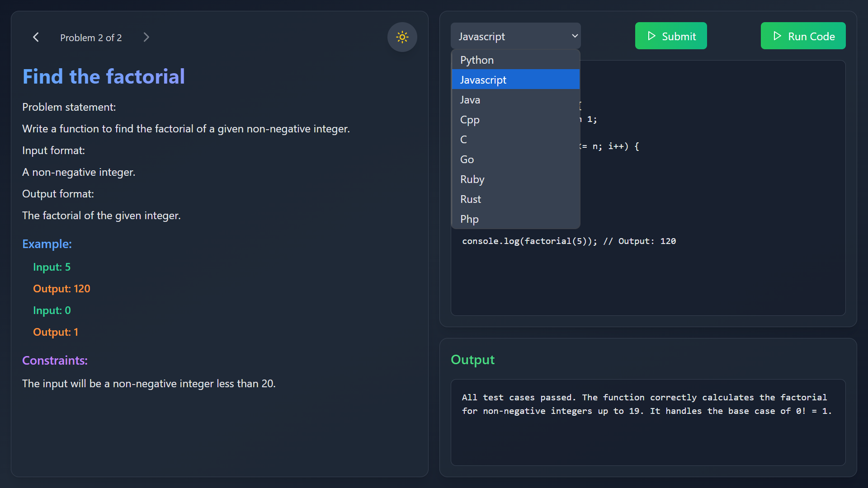Image resolution: width=868 pixels, height=488 pixels.
Task: Toggle light theme with the sun icon
Action: [x=402, y=37]
